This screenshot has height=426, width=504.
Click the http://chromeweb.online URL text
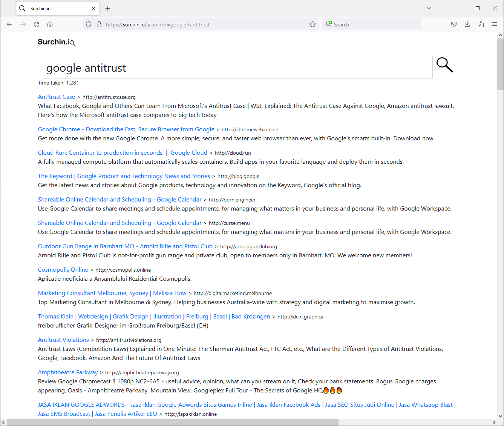point(250,130)
